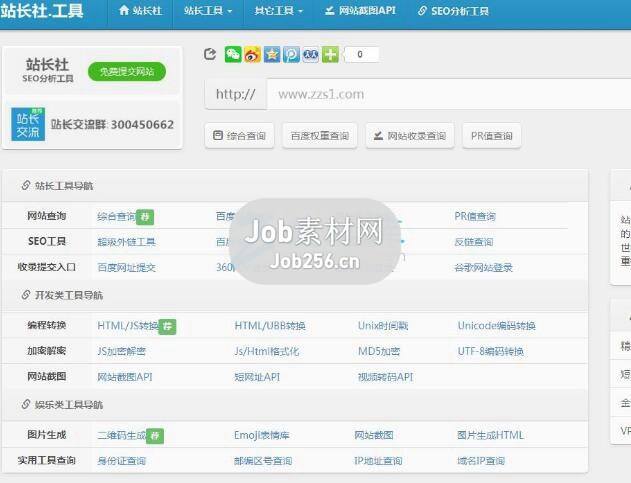Open SEO分析工具 in the top navigation
The height and width of the screenshot is (483, 631).
pyautogui.click(x=453, y=11)
